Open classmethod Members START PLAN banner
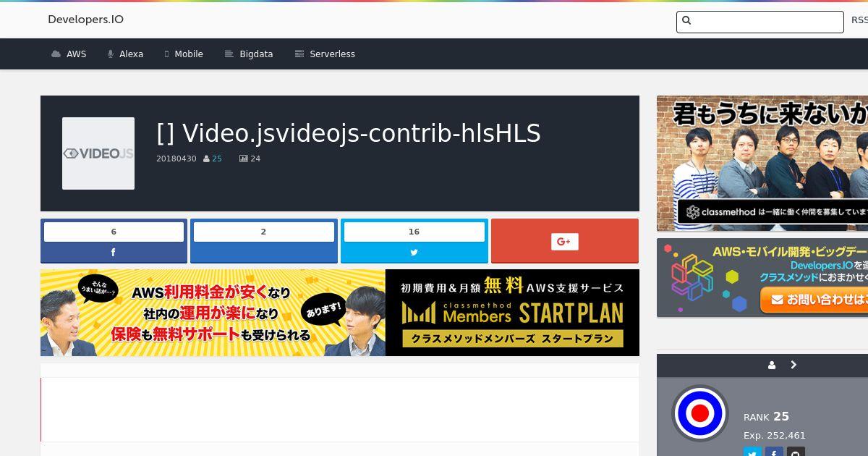The width and height of the screenshot is (868, 456). click(x=512, y=313)
